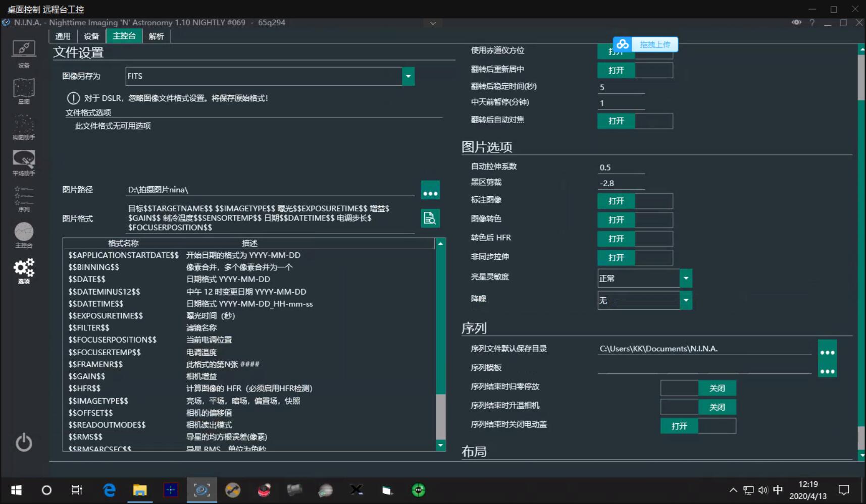866x504 pixels.
Task: Open the flat wizard sidebar icon
Action: click(x=24, y=163)
